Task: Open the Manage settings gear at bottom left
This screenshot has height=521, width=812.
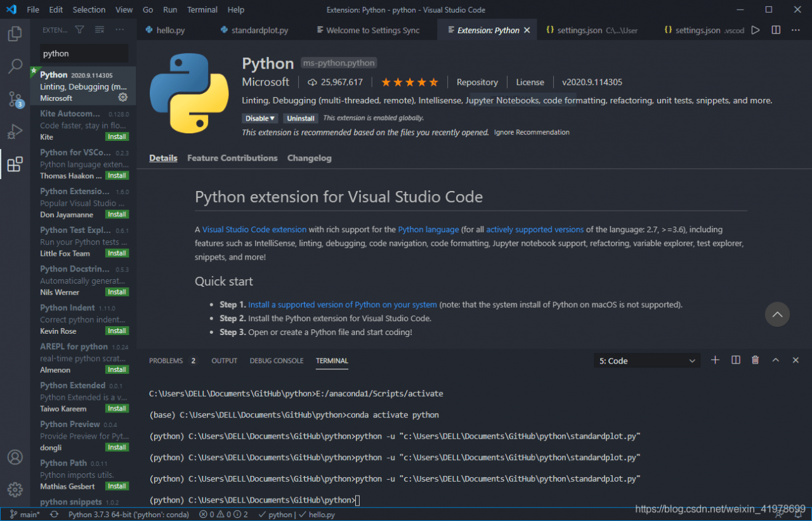Action: point(15,489)
